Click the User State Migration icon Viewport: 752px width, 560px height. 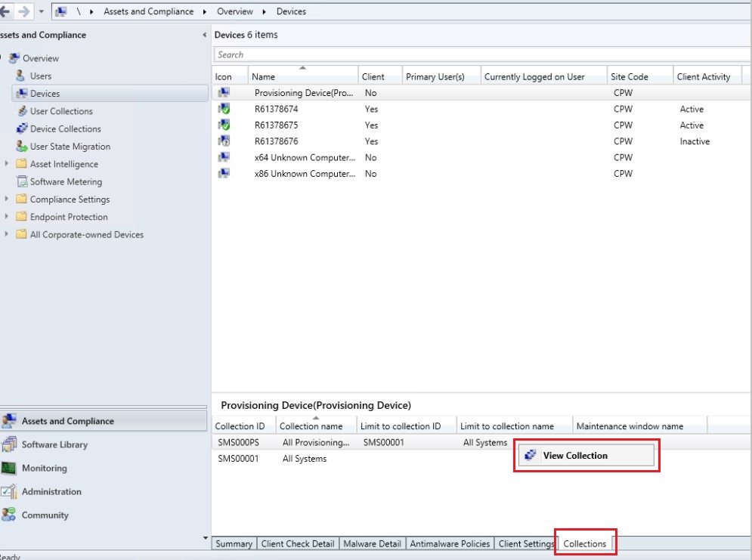21,147
